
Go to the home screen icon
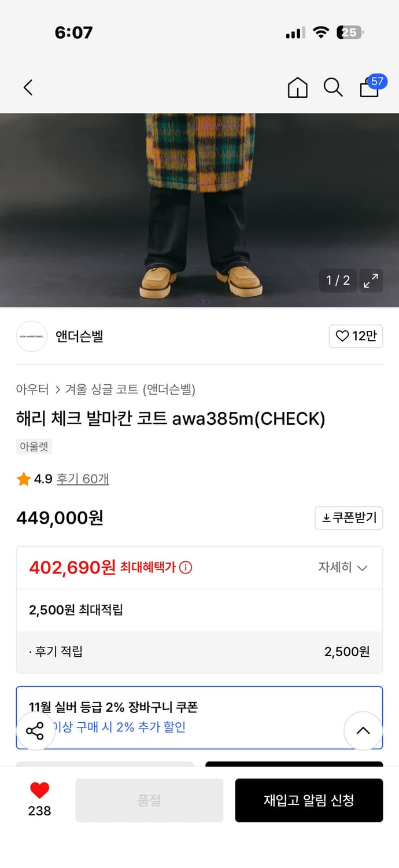coord(297,87)
